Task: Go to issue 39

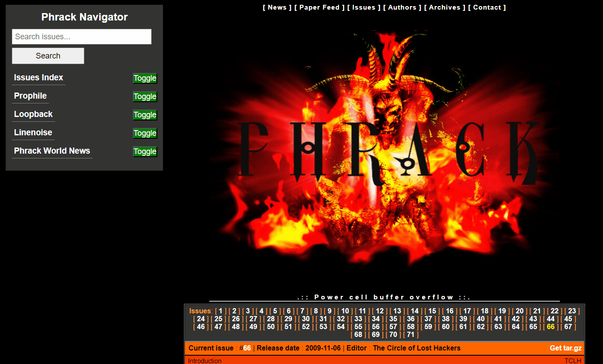Action: click(x=463, y=319)
